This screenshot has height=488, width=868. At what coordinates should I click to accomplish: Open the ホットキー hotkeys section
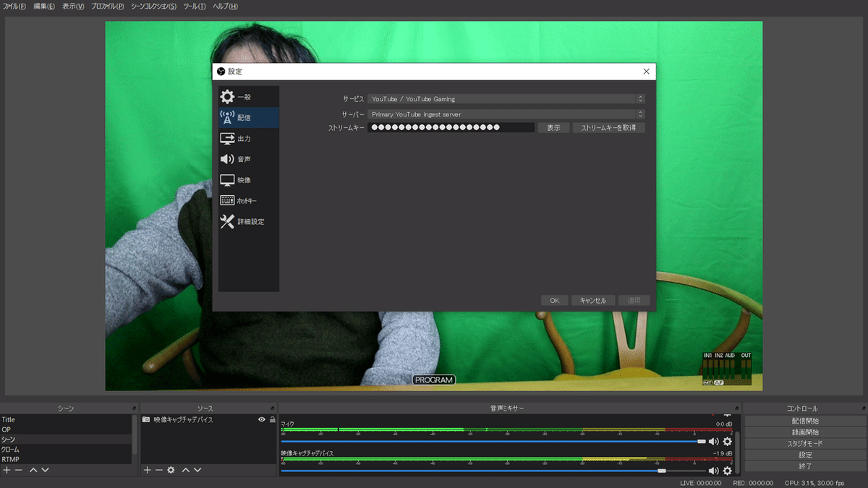tap(248, 200)
